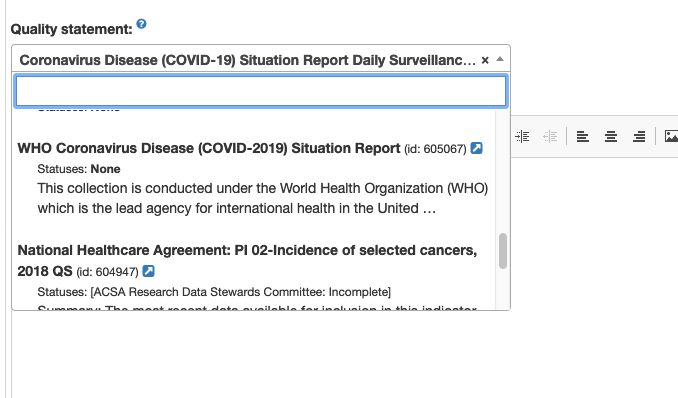Open the Quality statement help icon
This screenshot has width=678, height=398.
[x=141, y=24]
